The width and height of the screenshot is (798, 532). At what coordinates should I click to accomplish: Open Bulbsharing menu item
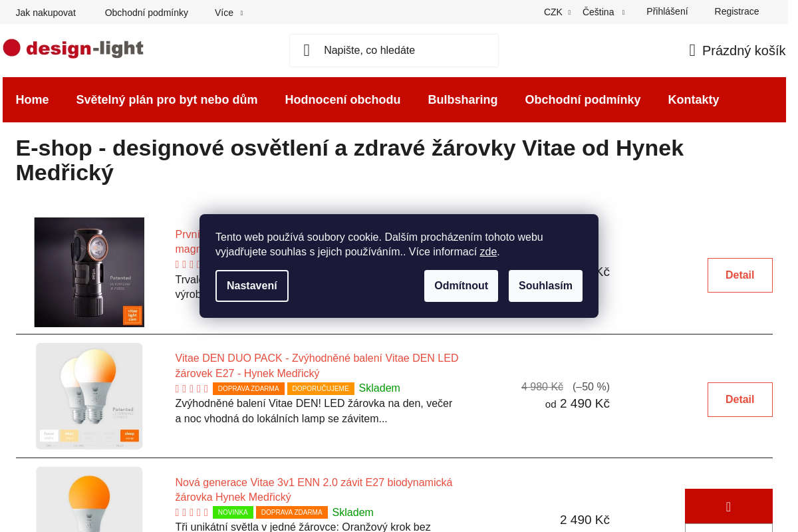coord(463,100)
